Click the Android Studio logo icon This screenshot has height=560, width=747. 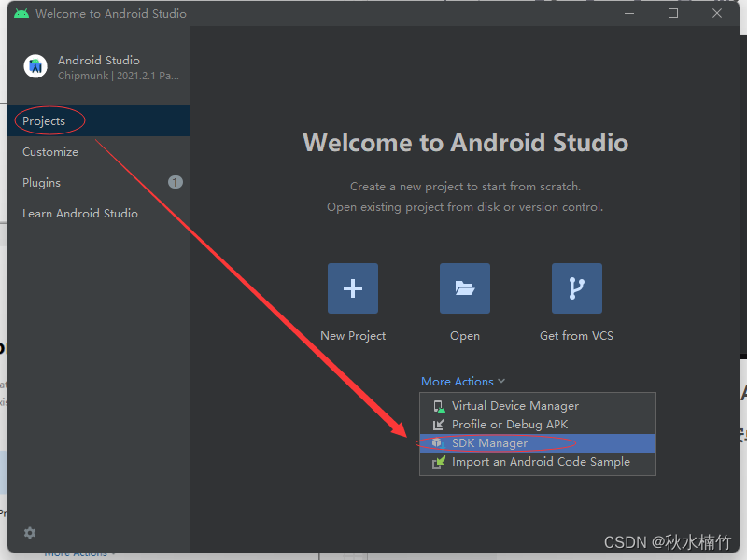point(35,66)
